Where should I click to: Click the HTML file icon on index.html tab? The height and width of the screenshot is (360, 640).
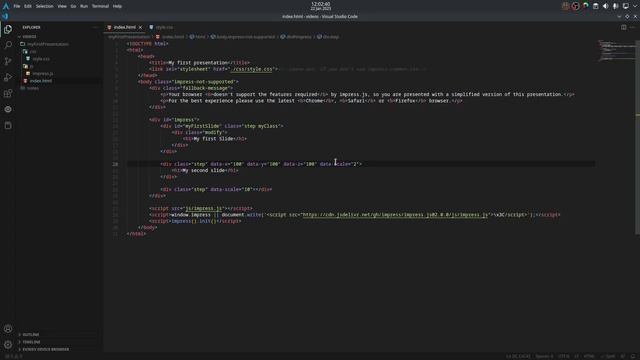tap(109, 27)
